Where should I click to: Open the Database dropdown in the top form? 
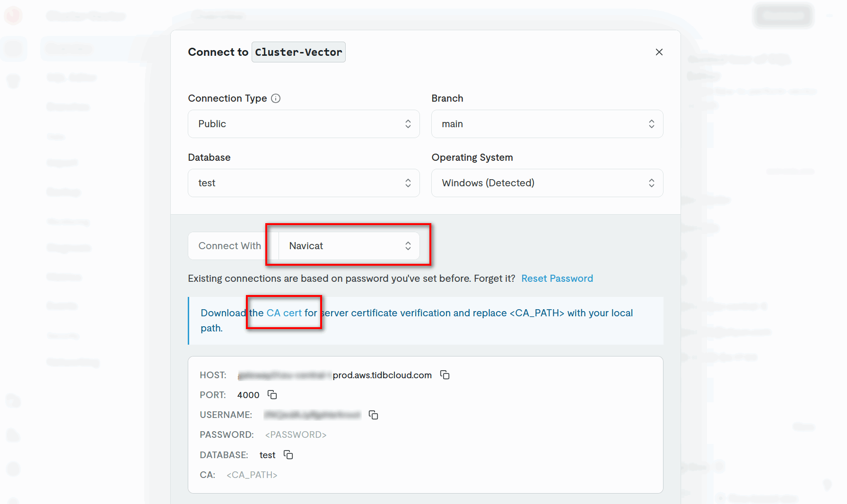[304, 183]
